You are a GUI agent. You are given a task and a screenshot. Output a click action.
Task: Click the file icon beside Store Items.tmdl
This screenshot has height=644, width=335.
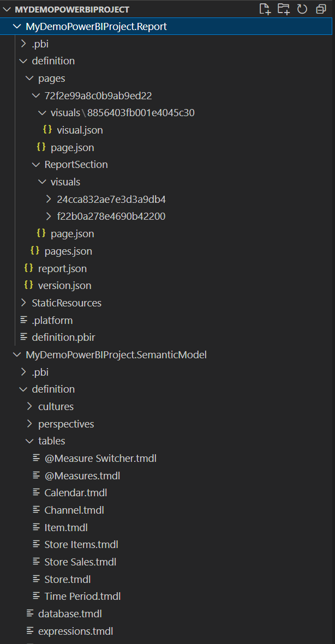36,544
